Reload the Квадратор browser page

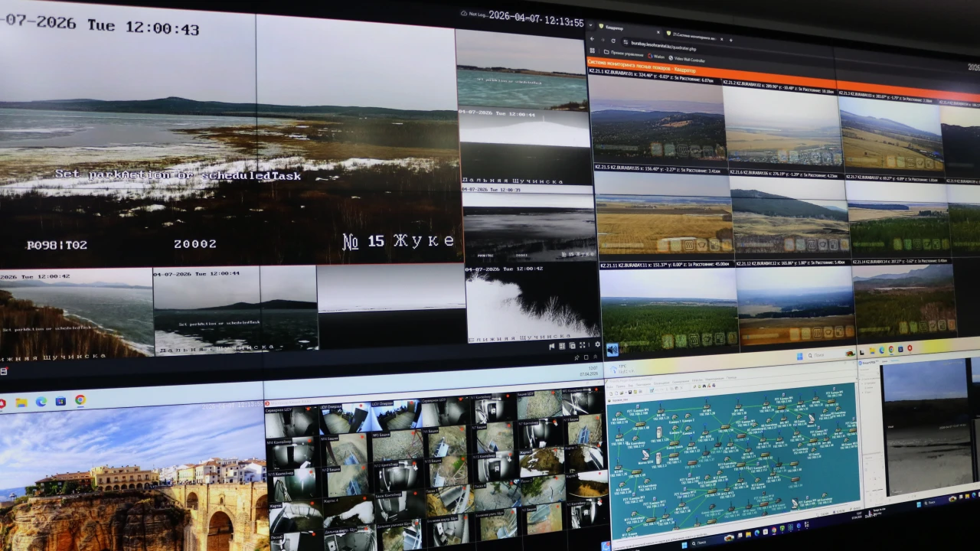(613, 41)
